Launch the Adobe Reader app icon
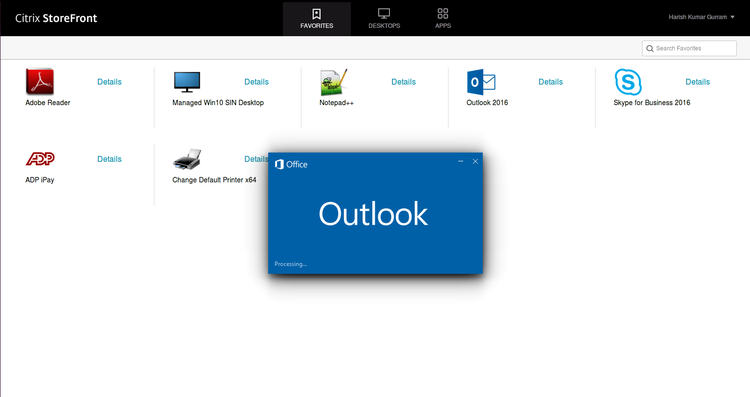The height and width of the screenshot is (397, 750). pyautogui.click(x=40, y=81)
